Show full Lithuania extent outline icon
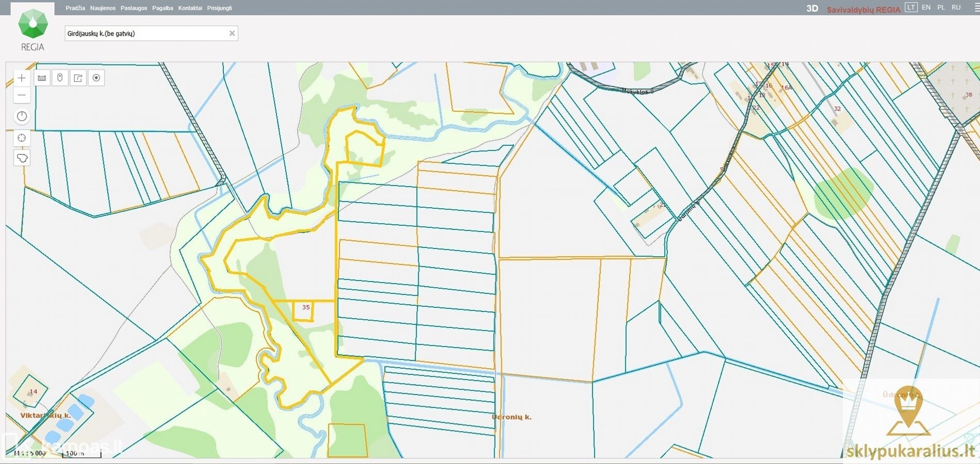Screen dimensions: 980x464 click(22, 158)
